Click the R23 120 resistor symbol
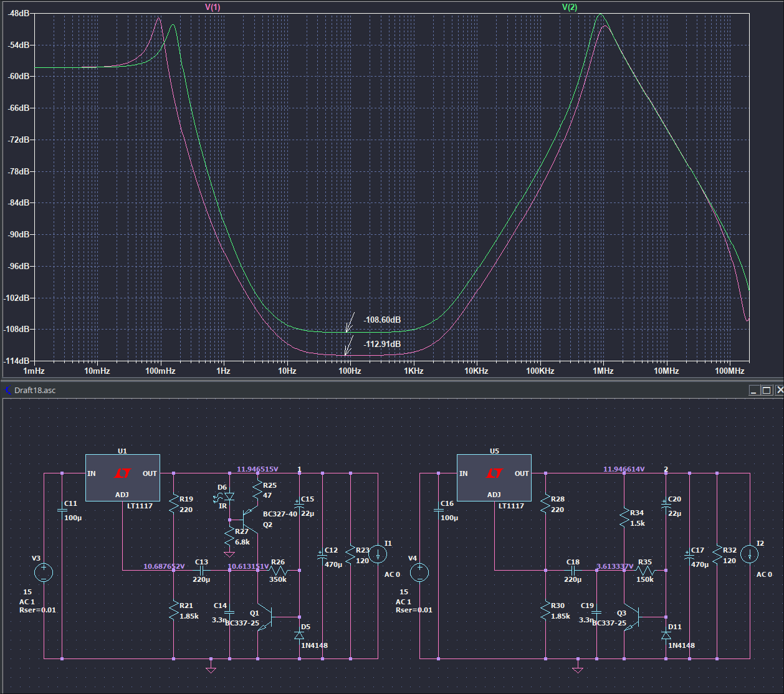This screenshot has height=694, width=784. pos(350,554)
